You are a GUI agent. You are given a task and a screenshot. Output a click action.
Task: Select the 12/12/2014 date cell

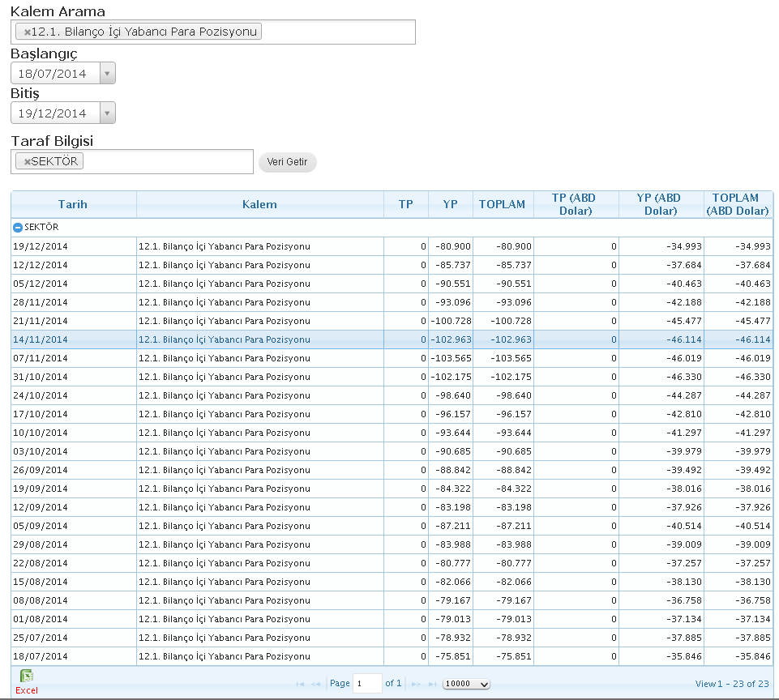(74, 265)
